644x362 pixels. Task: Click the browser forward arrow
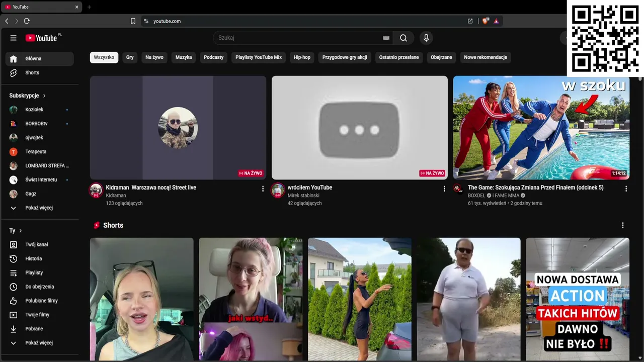17,21
